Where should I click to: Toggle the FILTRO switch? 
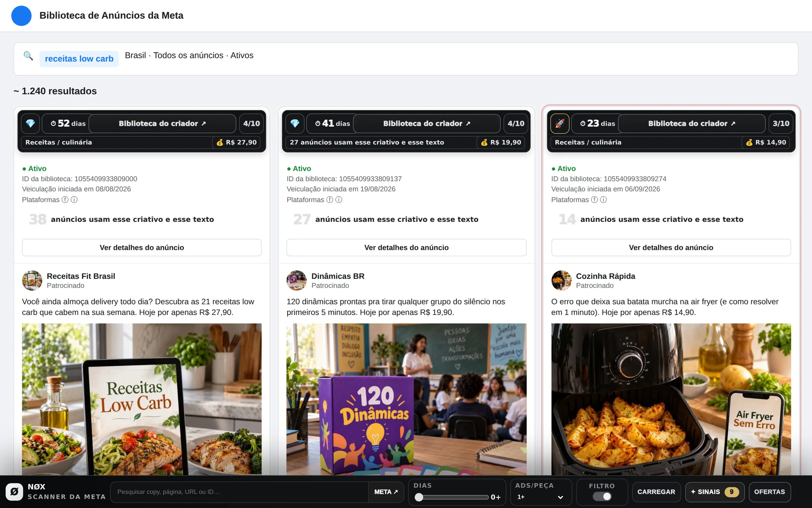tap(602, 496)
